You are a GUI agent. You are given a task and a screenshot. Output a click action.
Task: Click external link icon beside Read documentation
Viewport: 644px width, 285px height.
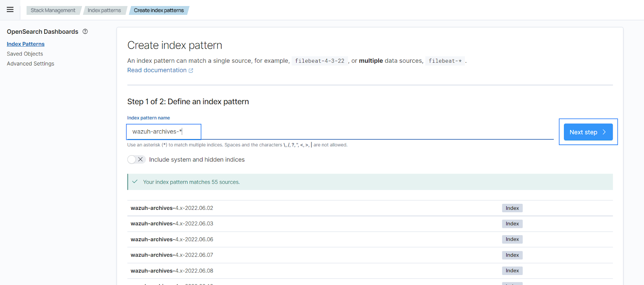click(x=191, y=71)
